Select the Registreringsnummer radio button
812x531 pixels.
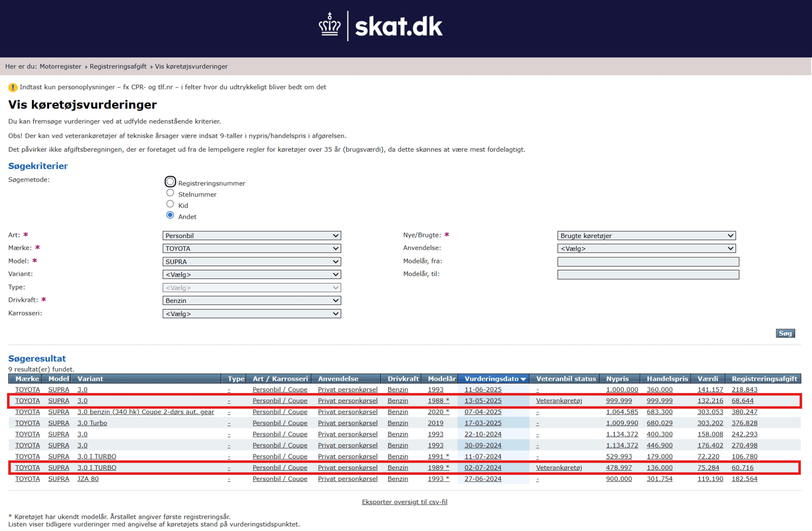[x=170, y=182]
